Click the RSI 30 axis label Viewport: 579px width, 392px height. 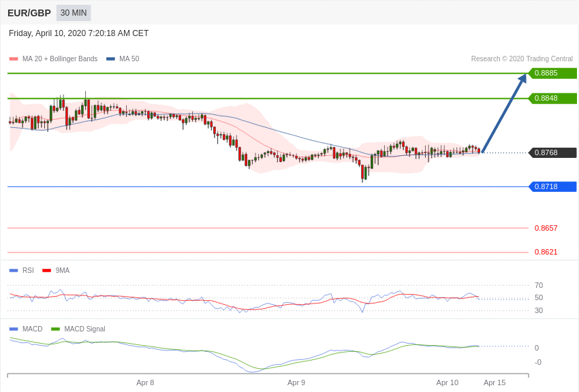(539, 310)
